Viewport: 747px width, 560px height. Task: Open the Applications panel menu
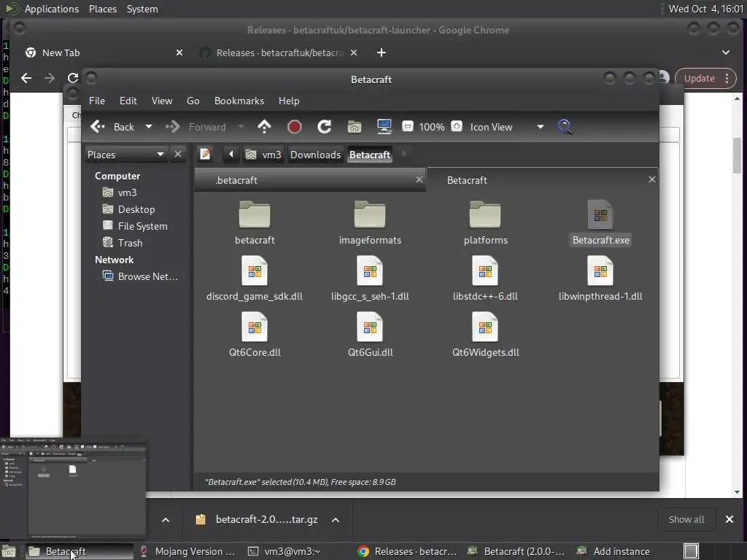52,9
